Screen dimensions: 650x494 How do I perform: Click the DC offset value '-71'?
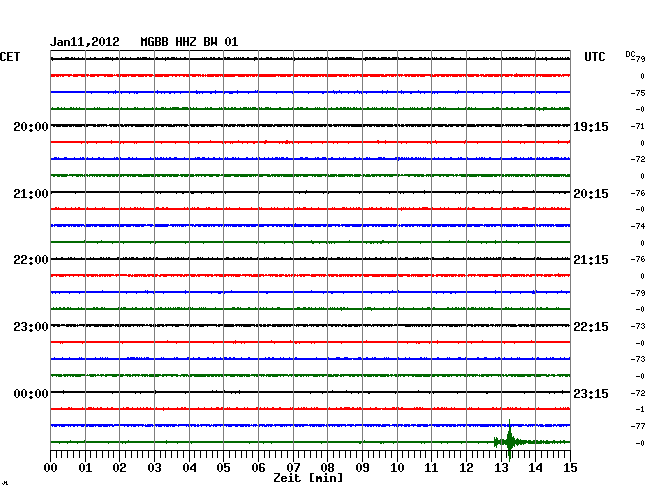(638, 126)
